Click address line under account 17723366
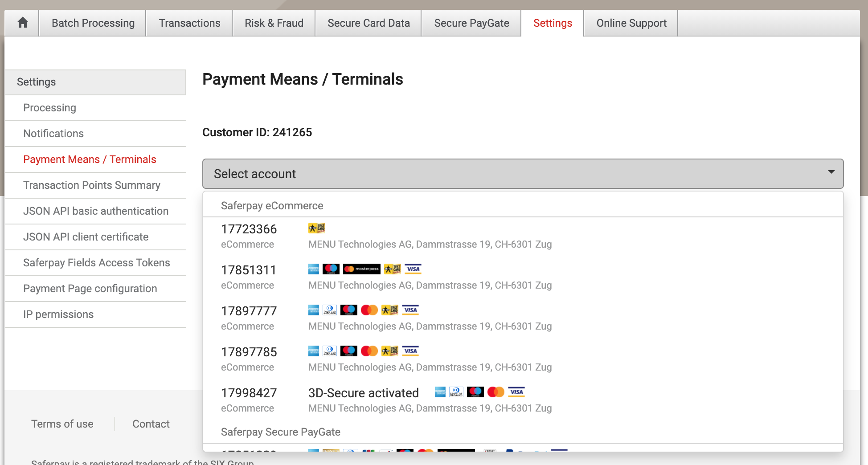This screenshot has height=465, width=868. 430,245
